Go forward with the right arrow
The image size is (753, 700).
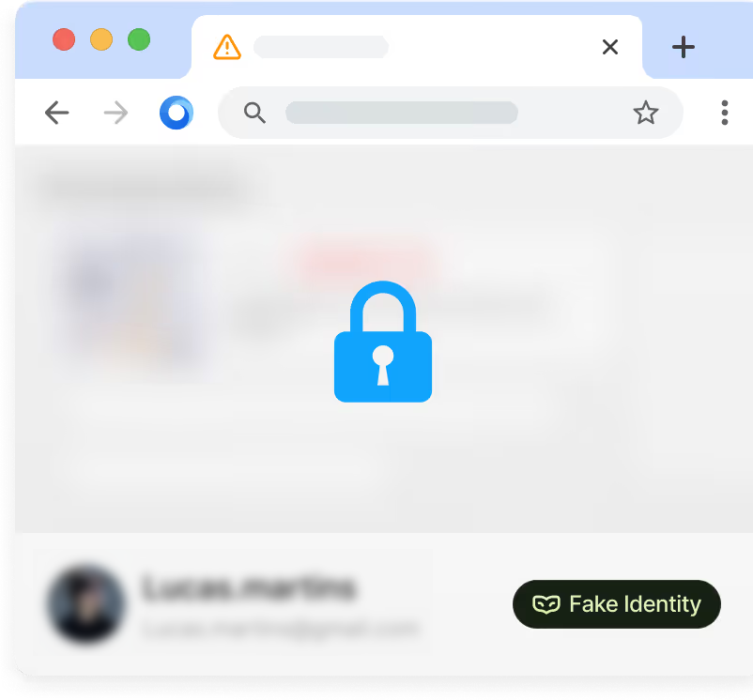[116, 113]
